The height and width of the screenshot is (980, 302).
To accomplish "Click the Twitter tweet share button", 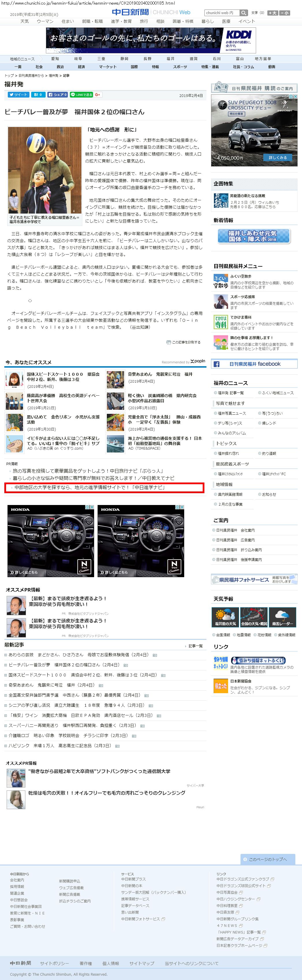I will [x=18, y=95].
